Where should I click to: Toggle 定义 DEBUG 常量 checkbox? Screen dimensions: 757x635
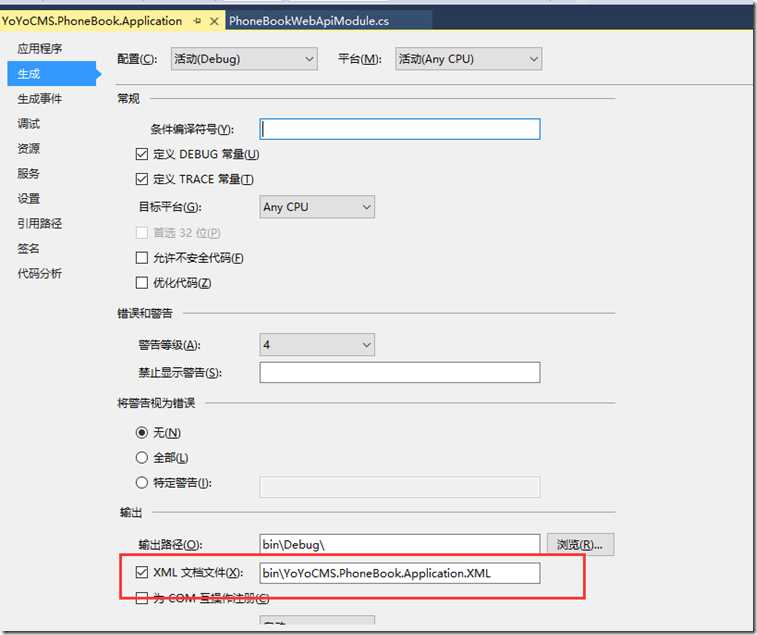click(141, 154)
